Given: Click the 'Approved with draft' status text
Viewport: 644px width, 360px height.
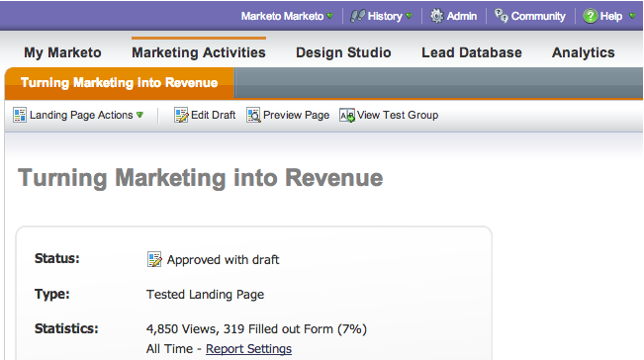Looking at the screenshot, I should point(223,260).
